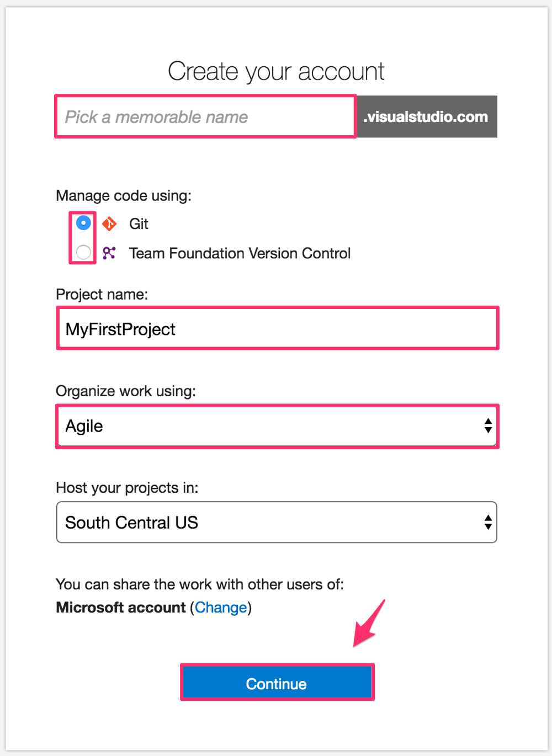Click the Team Foundation Version Control icon
This screenshot has width=552, height=756.
click(109, 253)
